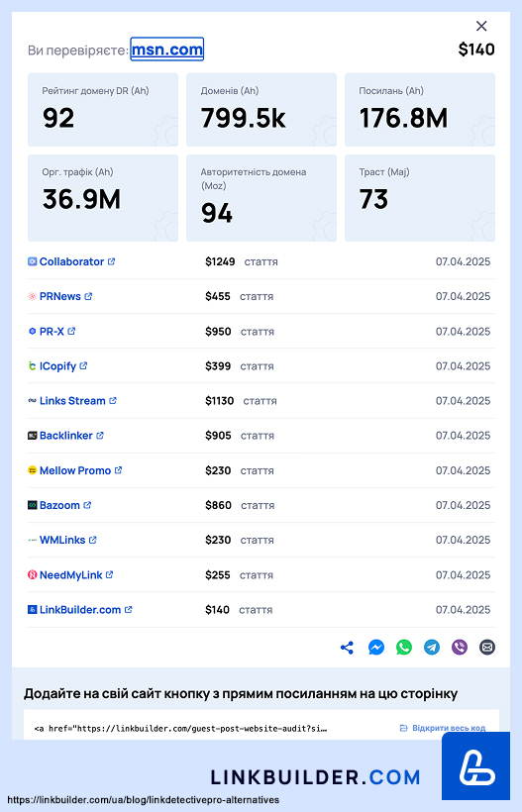Viewport: 522px width, 812px height.
Task: Share via Facebook Messenger icon
Action: [376, 648]
